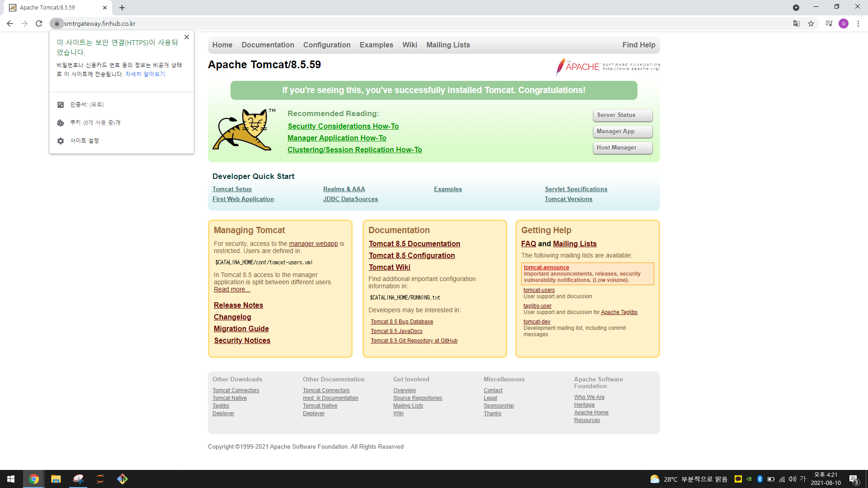This screenshot has height=488, width=868.
Task: Close the Apache Tomcat tab
Action: tap(105, 8)
